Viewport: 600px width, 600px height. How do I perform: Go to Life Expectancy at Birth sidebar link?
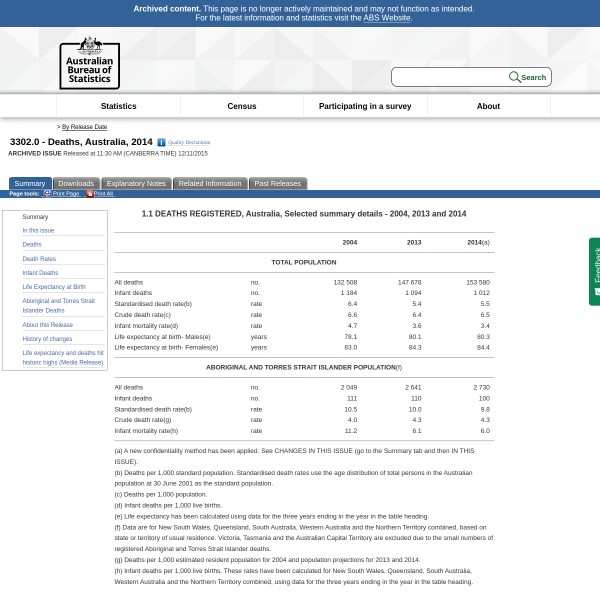pyautogui.click(x=54, y=287)
